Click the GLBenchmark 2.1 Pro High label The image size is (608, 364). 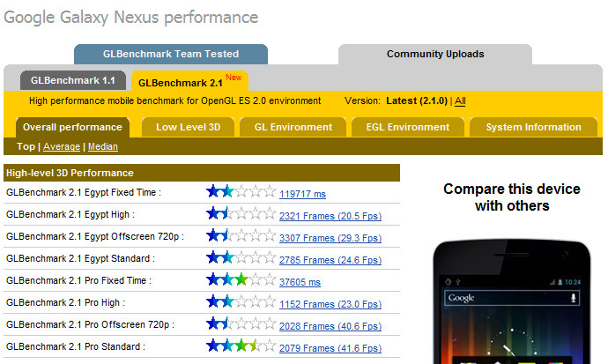tap(65, 303)
